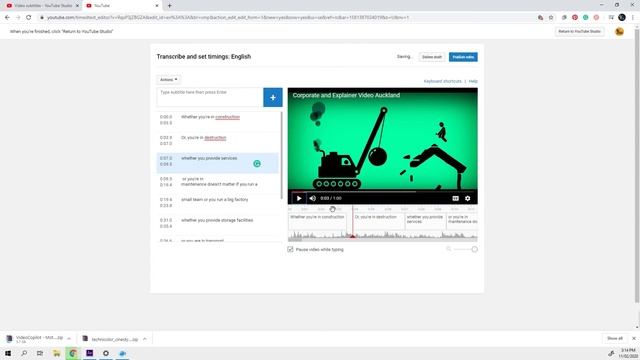This screenshot has width=640, height=360.
Task: Select subtitle 'small team or you run a big factory'
Action: (218, 203)
